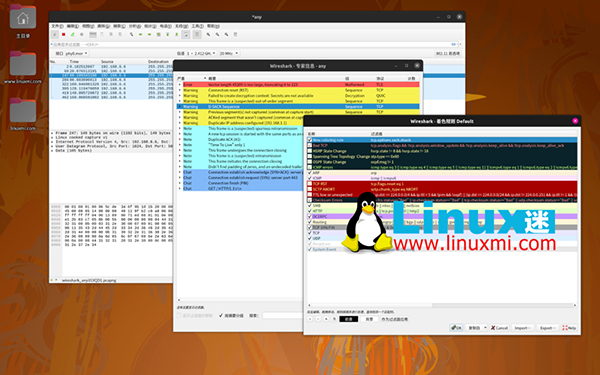Image resolution: width=600 pixels, height=375 pixels.
Task: Jump to the last packet icon
Action: click(176, 34)
